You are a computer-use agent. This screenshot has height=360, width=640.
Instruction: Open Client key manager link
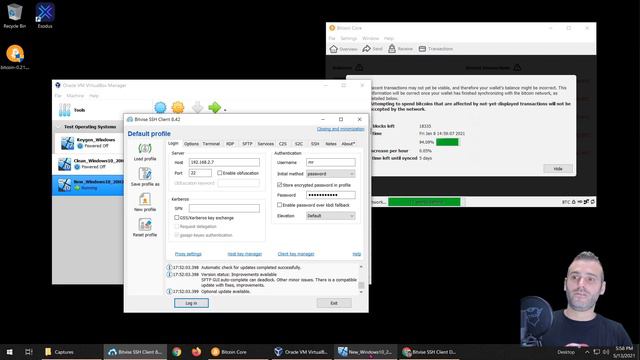tap(296, 254)
